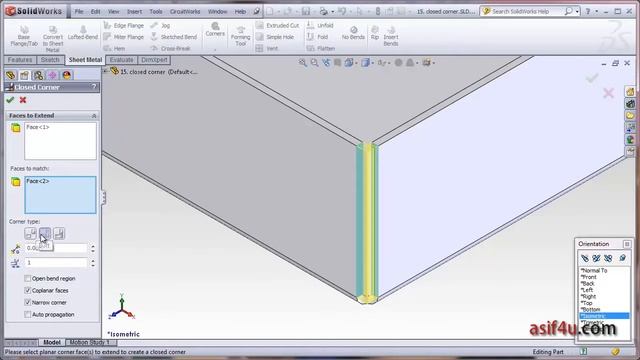
Task: Click the Search SolidWorks Help field
Action: (526, 11)
